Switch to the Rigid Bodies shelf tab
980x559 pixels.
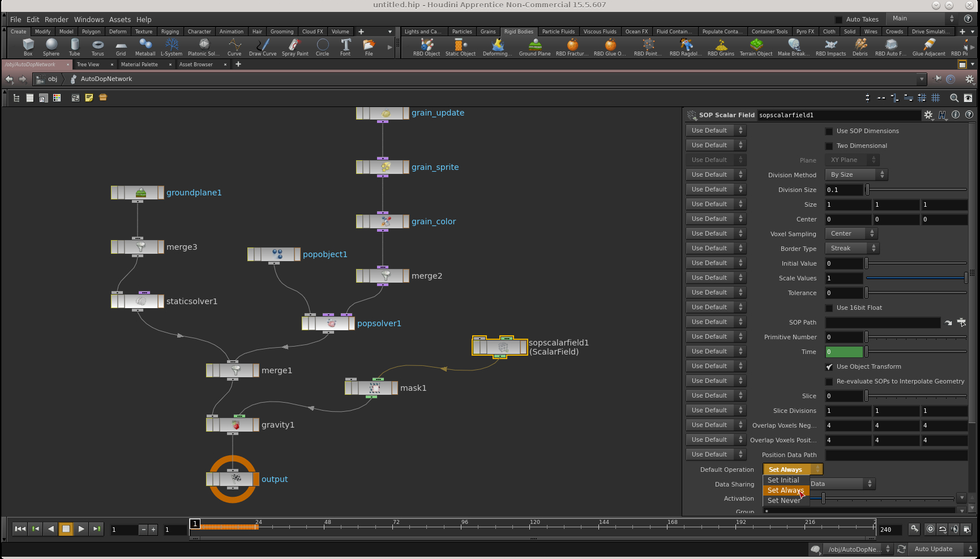pyautogui.click(x=519, y=32)
